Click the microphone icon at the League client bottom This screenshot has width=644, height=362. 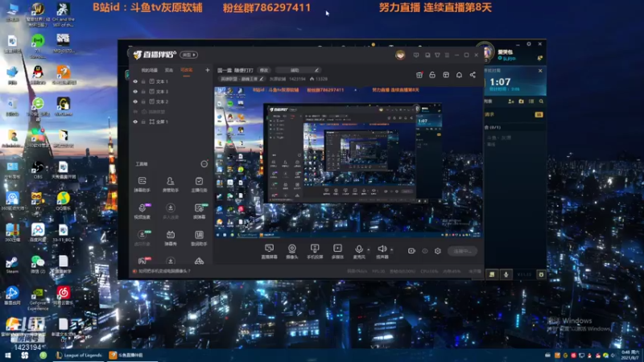tap(506, 274)
